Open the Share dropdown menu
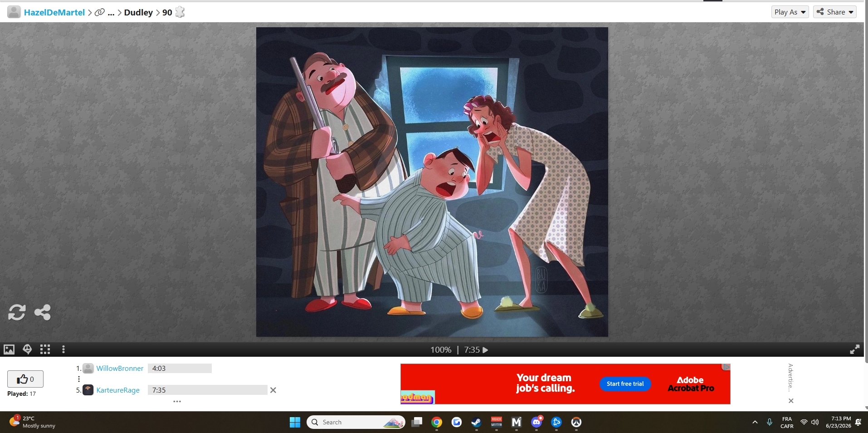 click(835, 12)
